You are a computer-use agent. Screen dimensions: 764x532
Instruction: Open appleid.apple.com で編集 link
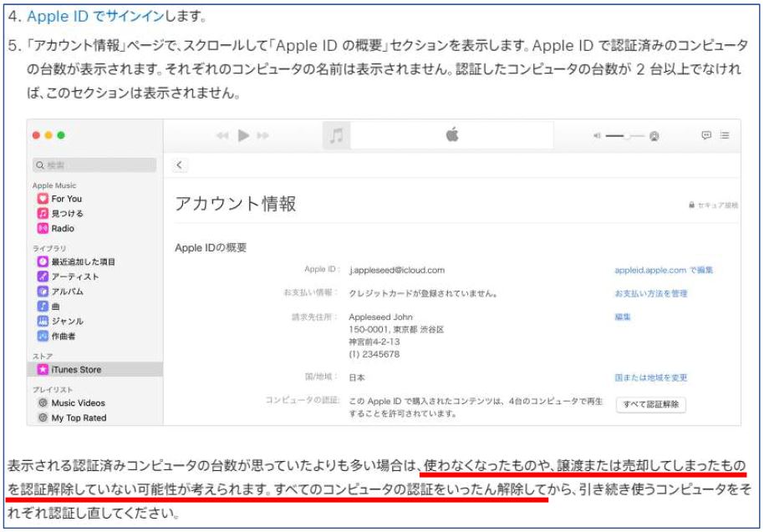pyautogui.click(x=664, y=270)
